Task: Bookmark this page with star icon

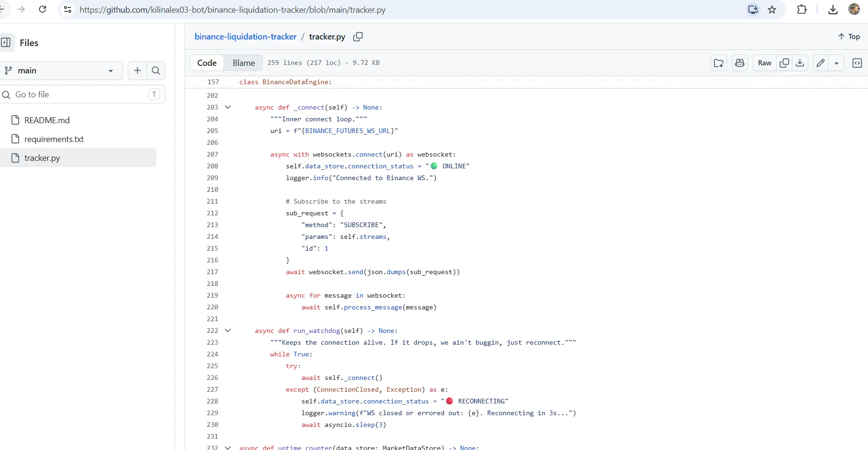Action: click(772, 9)
